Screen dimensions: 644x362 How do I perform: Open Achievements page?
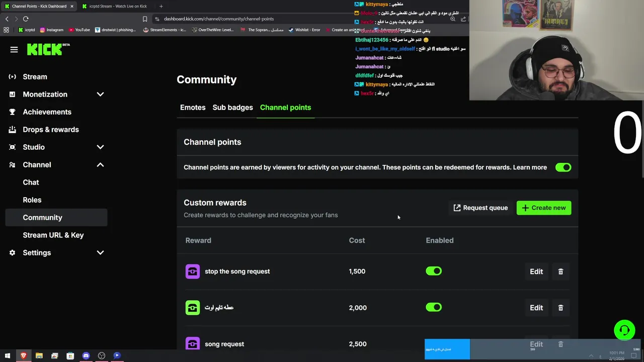coord(47,112)
